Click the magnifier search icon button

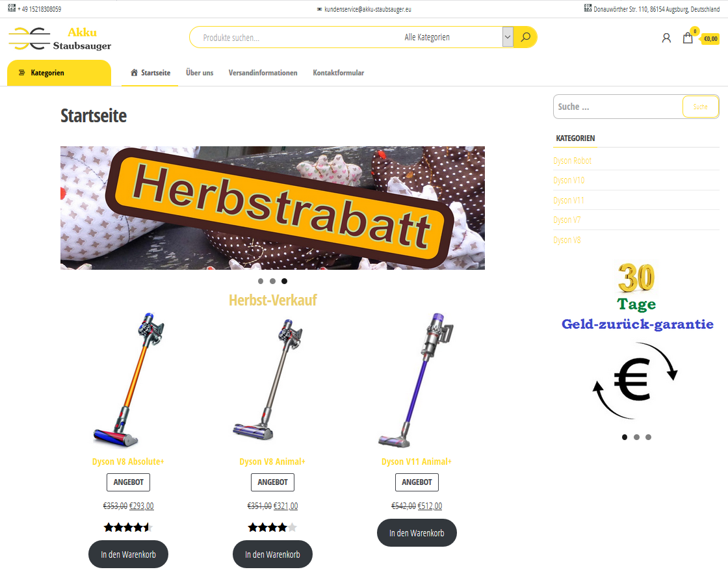pos(525,37)
